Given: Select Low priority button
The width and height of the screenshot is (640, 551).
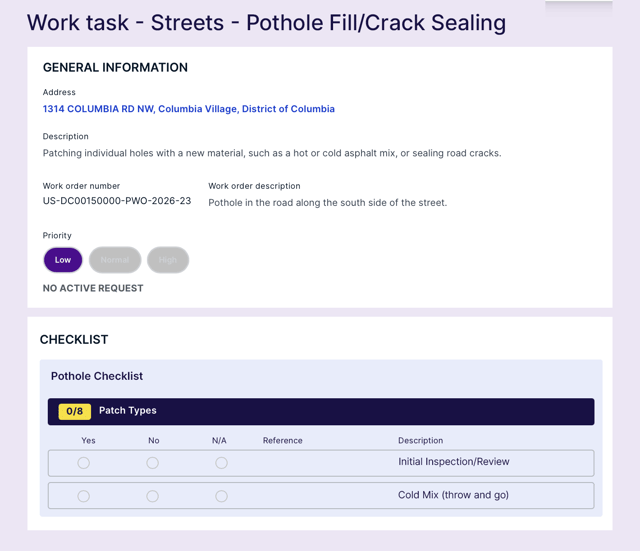Looking at the screenshot, I should (63, 260).
